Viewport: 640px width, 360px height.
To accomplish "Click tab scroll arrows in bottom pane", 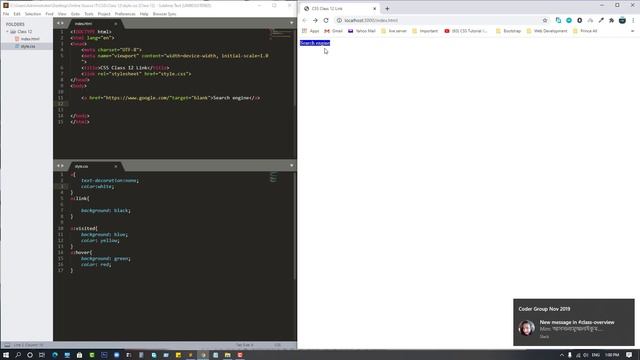I will tap(60, 166).
